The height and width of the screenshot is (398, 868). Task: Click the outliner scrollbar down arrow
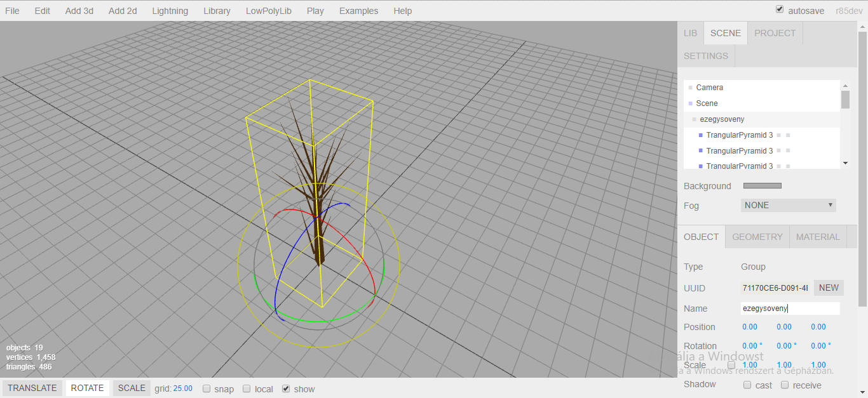point(845,163)
